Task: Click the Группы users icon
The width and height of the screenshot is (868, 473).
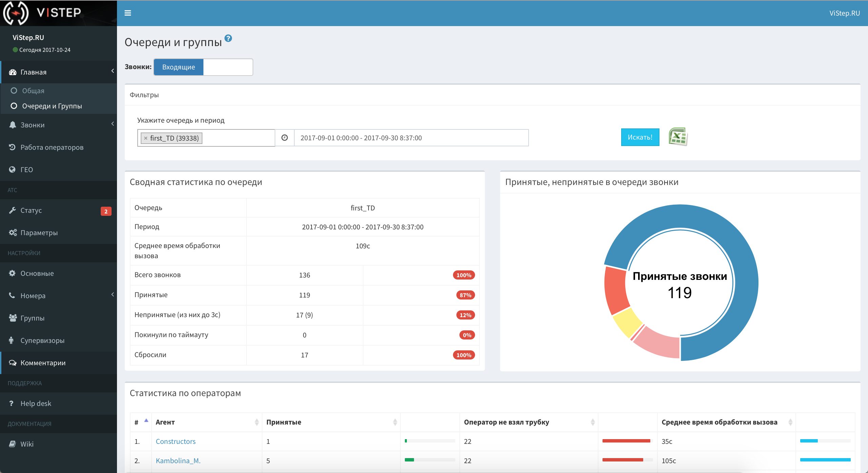Action: click(x=13, y=318)
